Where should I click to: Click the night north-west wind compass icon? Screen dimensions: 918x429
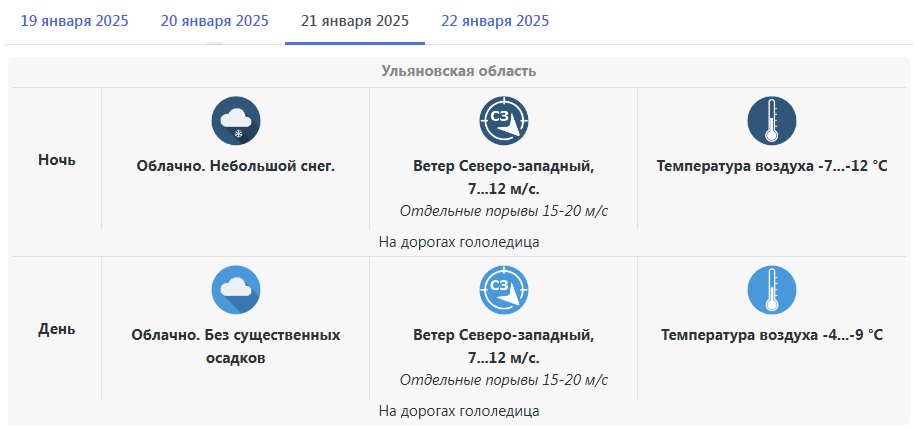504,121
